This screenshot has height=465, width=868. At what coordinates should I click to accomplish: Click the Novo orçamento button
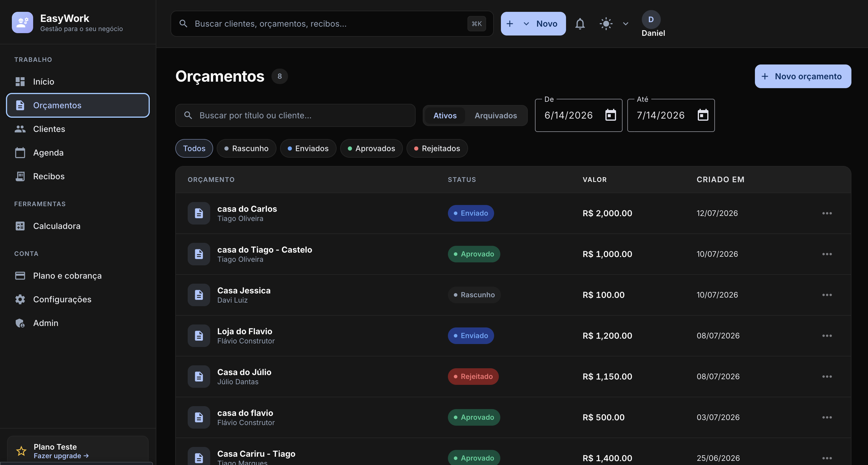(803, 76)
